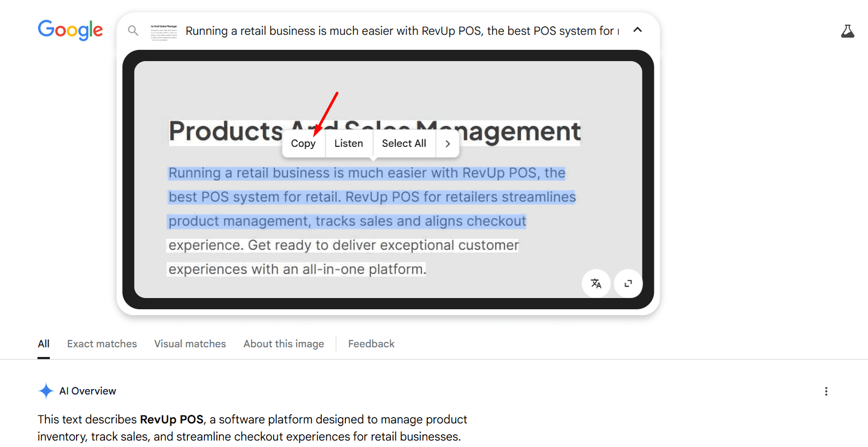868x447 pixels.
Task: Open the About this image tab
Action: click(284, 344)
